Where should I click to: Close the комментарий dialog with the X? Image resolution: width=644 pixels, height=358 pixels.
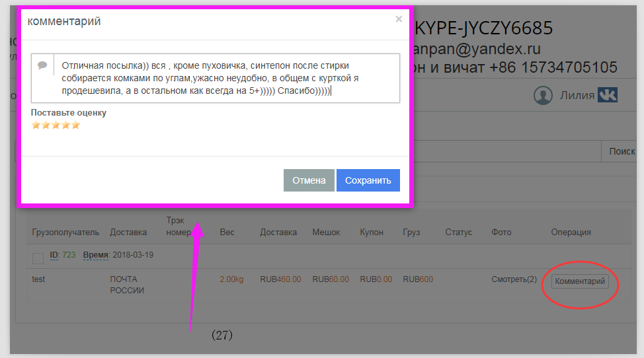tap(399, 19)
